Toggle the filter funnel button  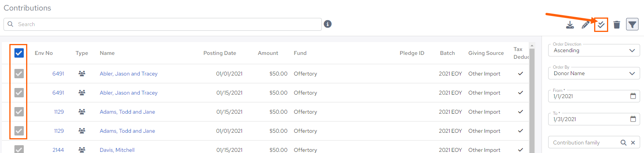(x=632, y=25)
